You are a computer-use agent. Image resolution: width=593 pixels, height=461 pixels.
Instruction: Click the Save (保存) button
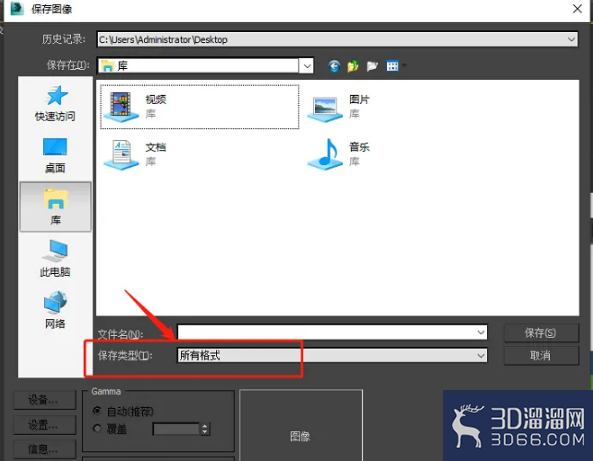(x=541, y=333)
